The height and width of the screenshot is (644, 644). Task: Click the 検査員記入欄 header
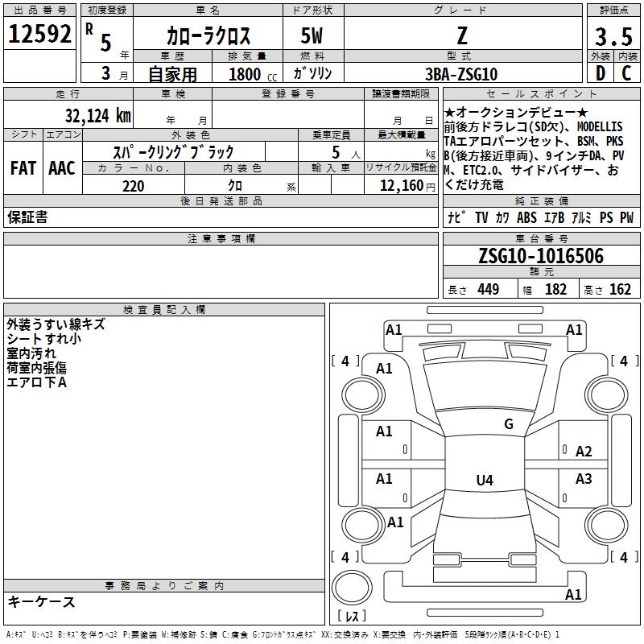click(164, 310)
